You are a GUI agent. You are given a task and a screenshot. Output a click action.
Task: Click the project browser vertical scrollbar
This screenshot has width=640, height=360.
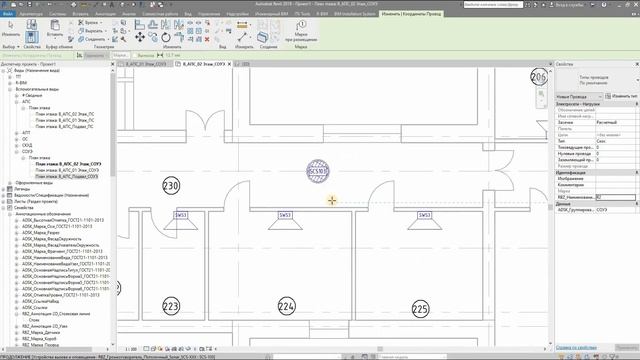pos(113,124)
